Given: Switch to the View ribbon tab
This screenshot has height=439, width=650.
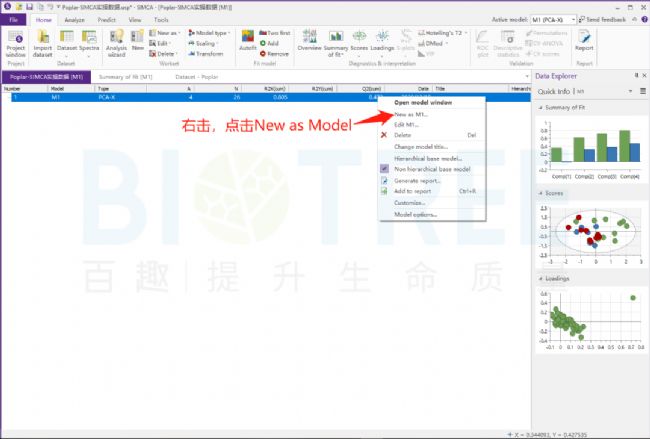Looking at the screenshot, I should point(135,19).
